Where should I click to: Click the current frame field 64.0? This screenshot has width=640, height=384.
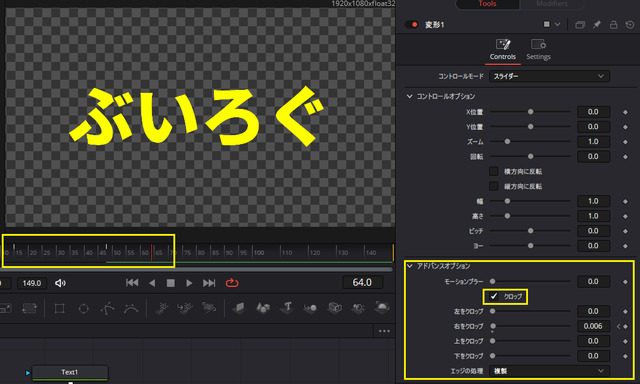[362, 282]
